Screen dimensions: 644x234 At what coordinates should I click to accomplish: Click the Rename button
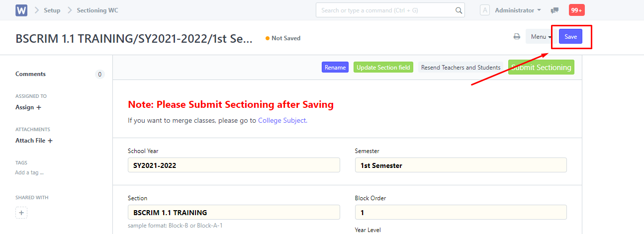[335, 68]
